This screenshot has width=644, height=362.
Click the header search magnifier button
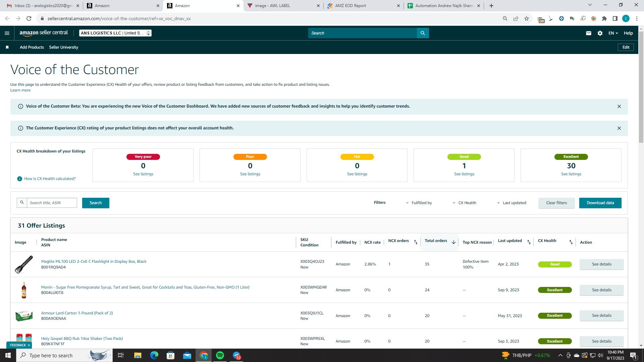(423, 33)
